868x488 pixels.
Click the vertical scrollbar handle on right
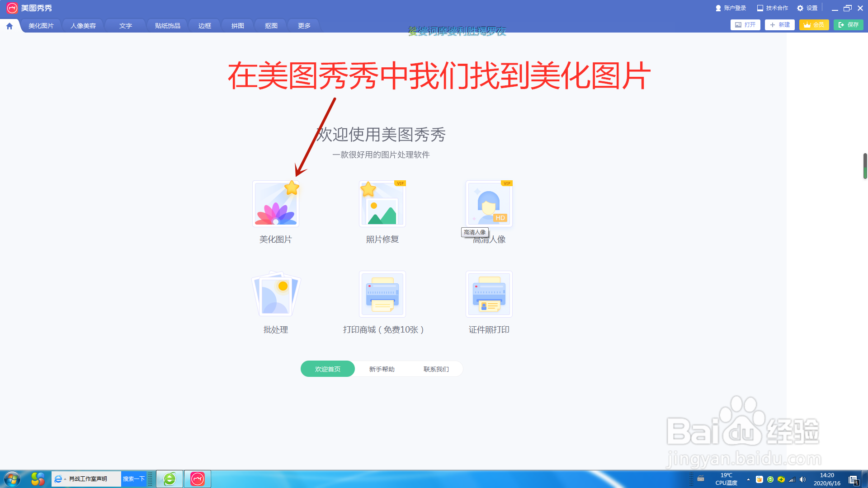[x=865, y=166]
